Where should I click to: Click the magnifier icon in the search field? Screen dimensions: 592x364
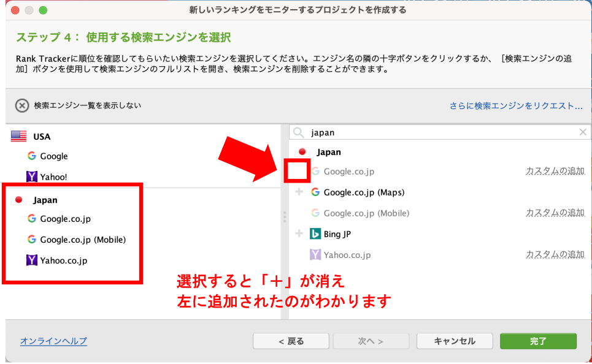[x=299, y=132]
